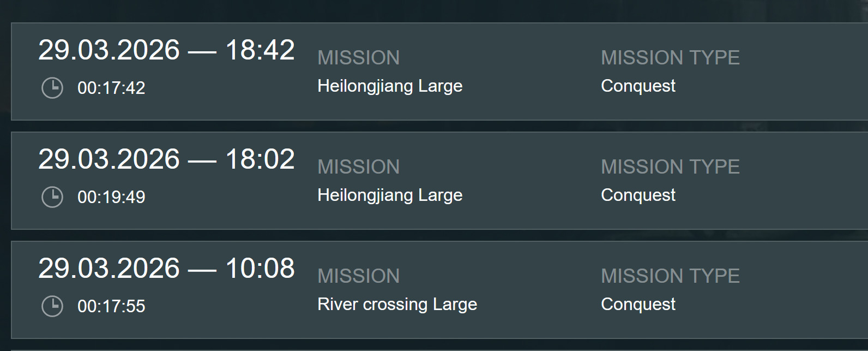Click the 00:17:42 duration text
868x351 pixels.
click(x=111, y=88)
